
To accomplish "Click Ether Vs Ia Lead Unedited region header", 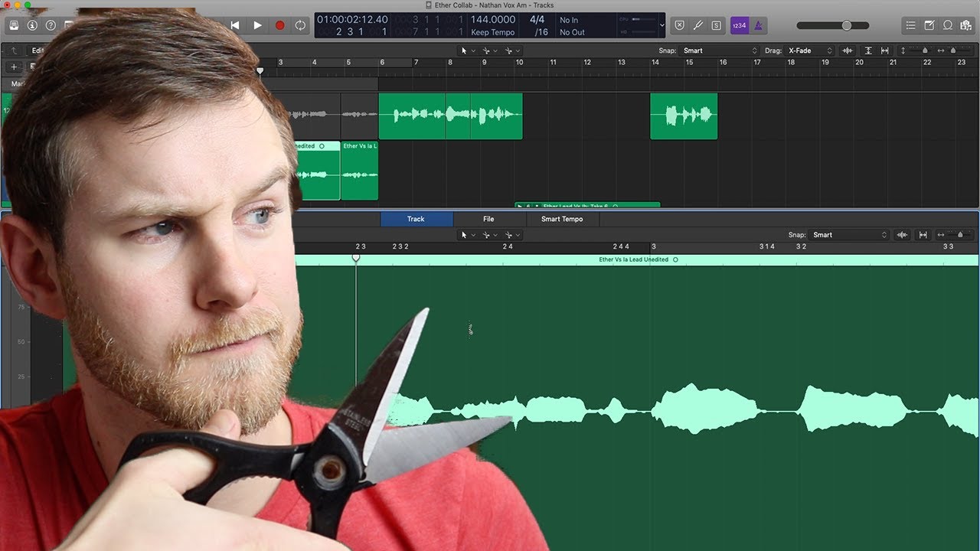I will point(633,259).
